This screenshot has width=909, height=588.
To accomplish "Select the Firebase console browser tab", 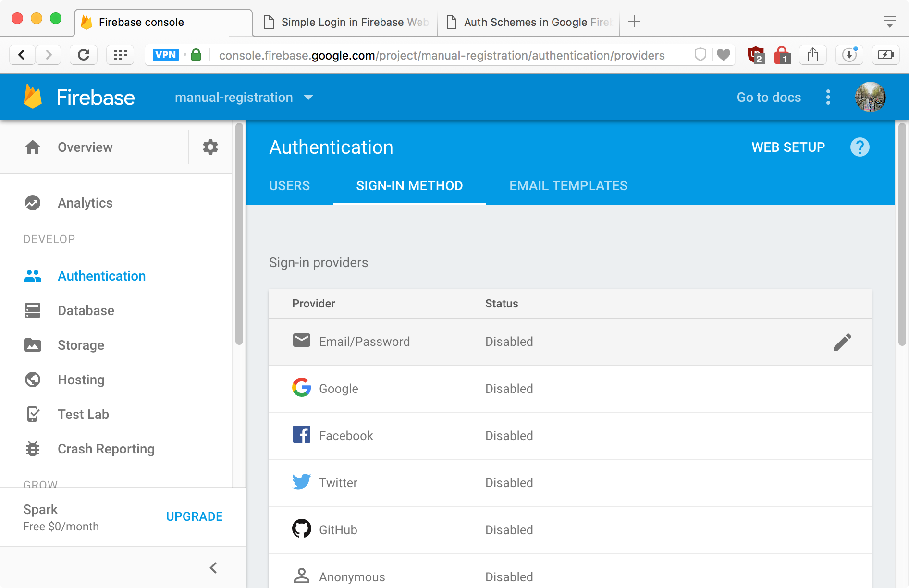I will coord(163,22).
